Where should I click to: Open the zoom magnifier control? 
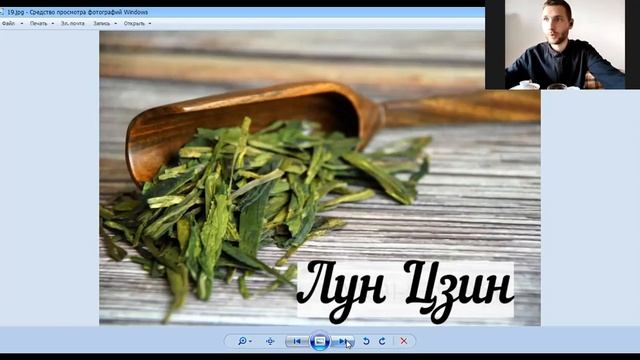click(244, 341)
